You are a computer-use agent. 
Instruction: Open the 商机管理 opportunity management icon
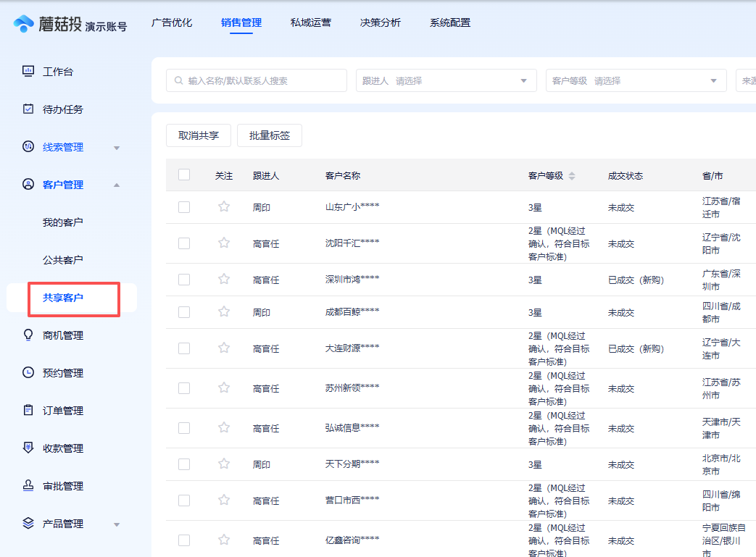[x=28, y=335]
